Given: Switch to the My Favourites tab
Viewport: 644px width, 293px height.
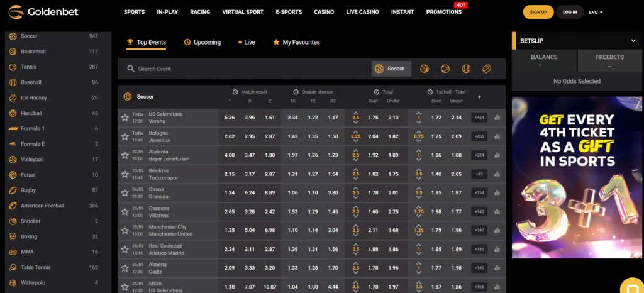Looking at the screenshot, I should coord(296,42).
